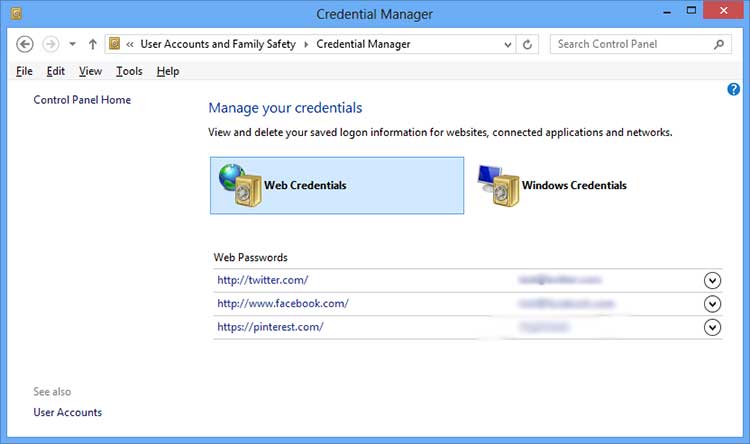Expand the twitter.com credential entry

(712, 280)
